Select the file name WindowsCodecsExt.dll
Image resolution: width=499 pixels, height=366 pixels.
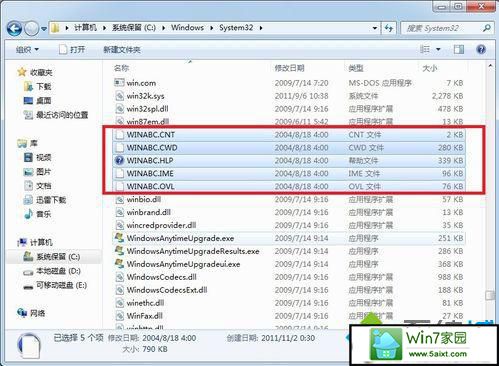pyautogui.click(x=167, y=290)
